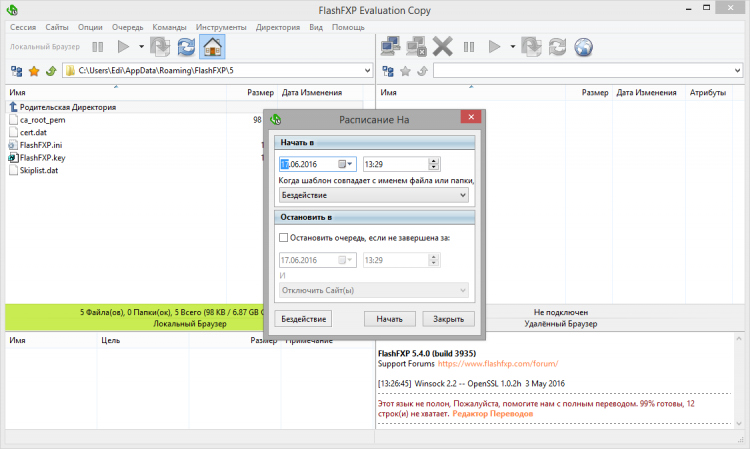The width and height of the screenshot is (750, 449).
Task: Increase start time with up arrow
Action: [x=433, y=161]
